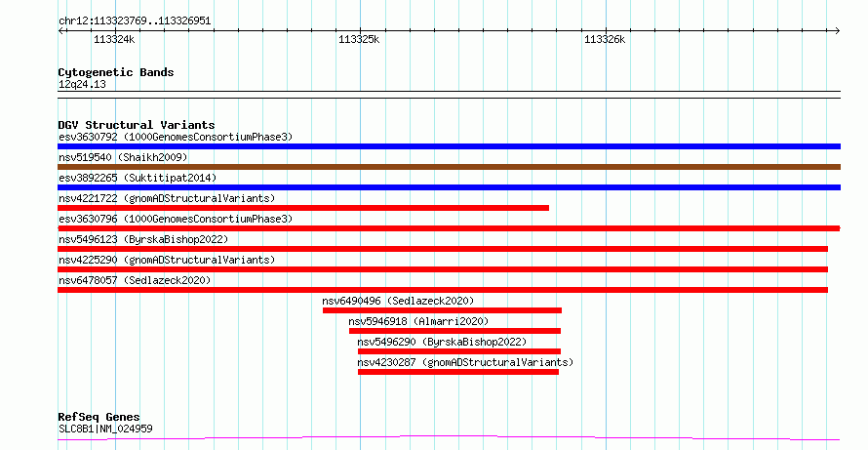868x450 pixels.
Task: Click the chr12:113323769..113326951 coordinates text
Action: pyautogui.click(x=135, y=21)
